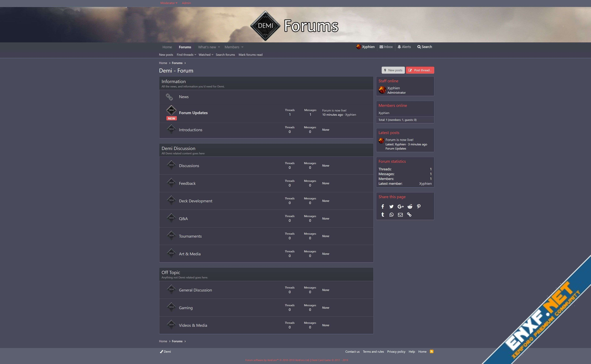Open the Members navigation tab
Image resolution: width=591 pixels, height=364 pixels.
click(x=232, y=47)
